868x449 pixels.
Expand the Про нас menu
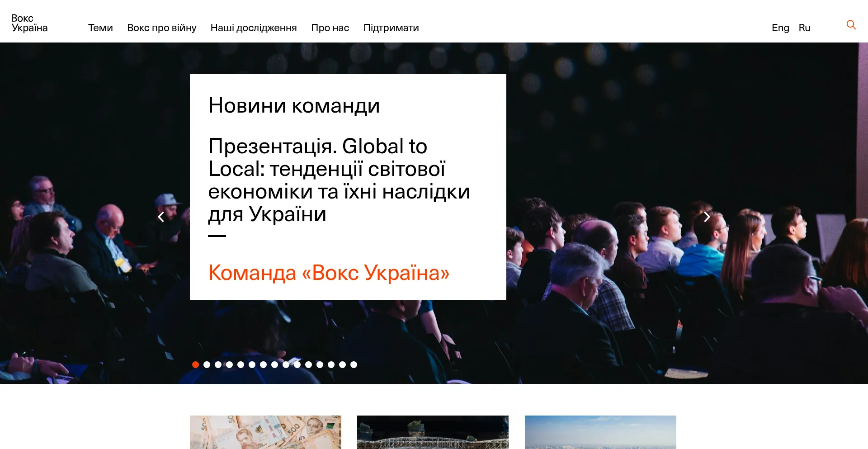coord(330,28)
